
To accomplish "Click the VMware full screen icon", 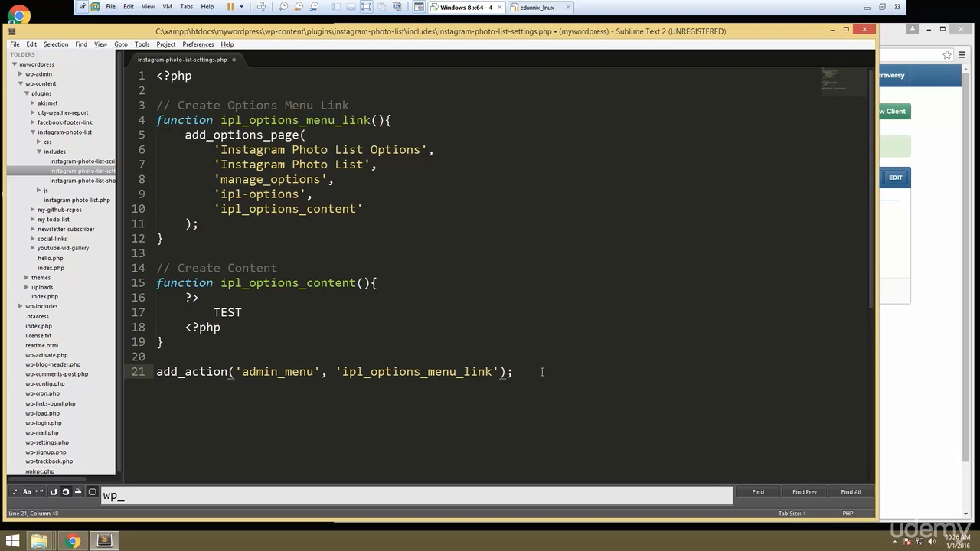I will 367,7.
